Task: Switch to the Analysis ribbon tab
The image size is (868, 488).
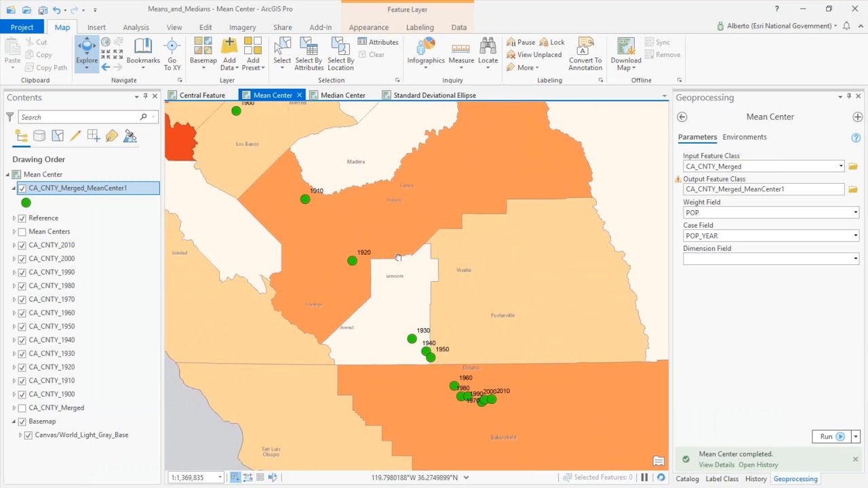Action: coord(136,27)
